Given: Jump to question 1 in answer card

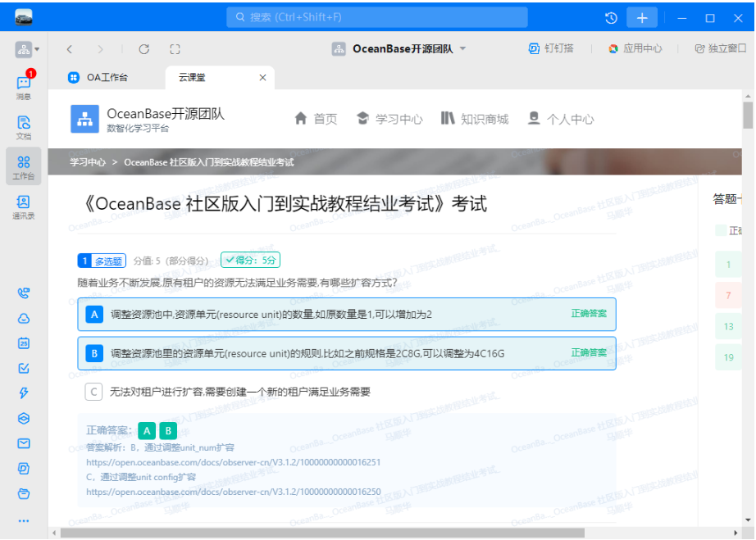Looking at the screenshot, I should (728, 265).
